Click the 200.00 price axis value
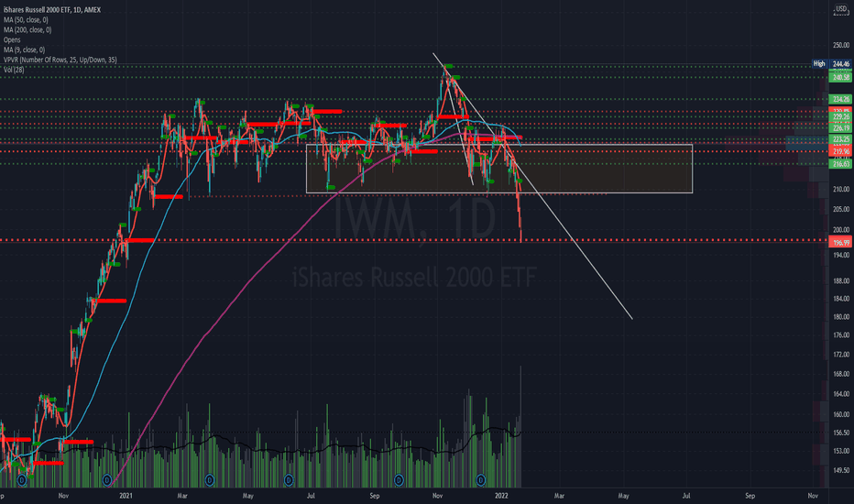Image resolution: width=854 pixels, height=504 pixels. (841, 230)
